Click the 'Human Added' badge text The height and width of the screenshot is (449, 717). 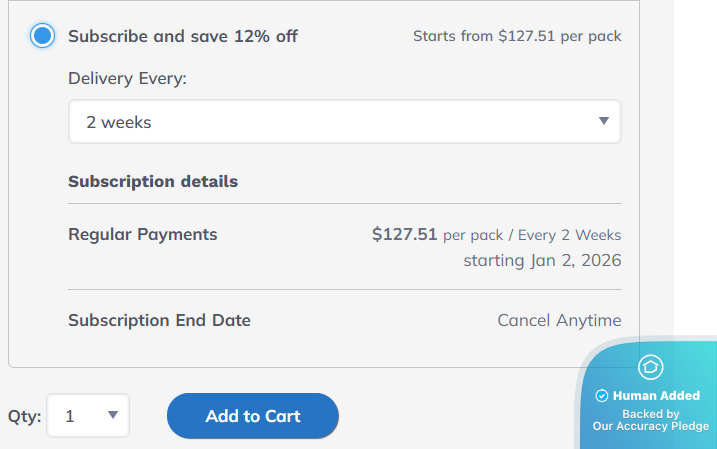tap(657, 396)
